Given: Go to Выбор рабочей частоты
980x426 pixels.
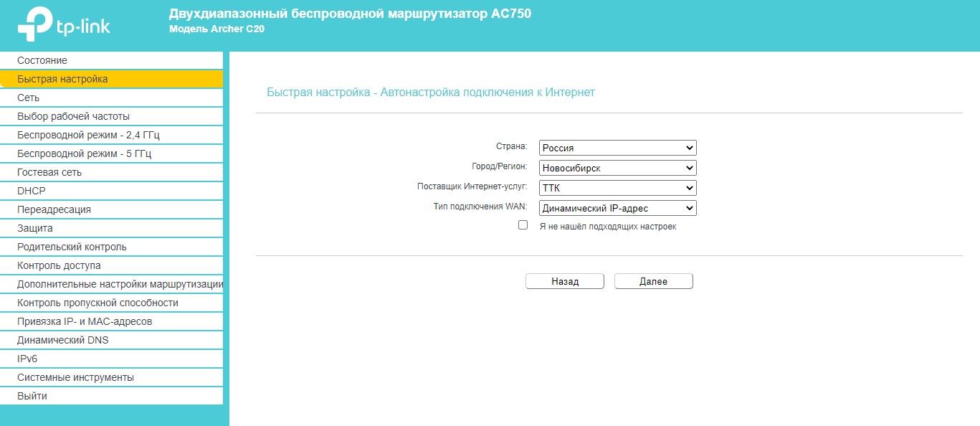Looking at the screenshot, I should [111, 116].
